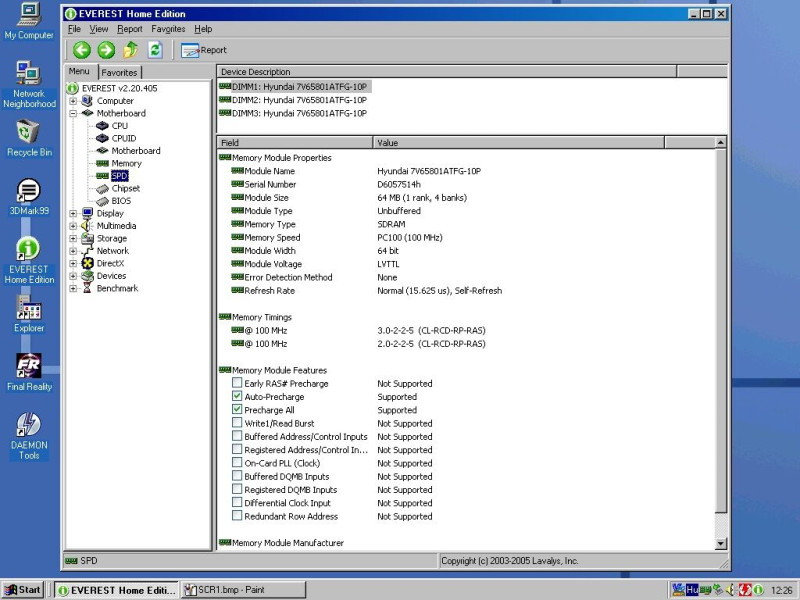Click the Value column header

pos(519,143)
